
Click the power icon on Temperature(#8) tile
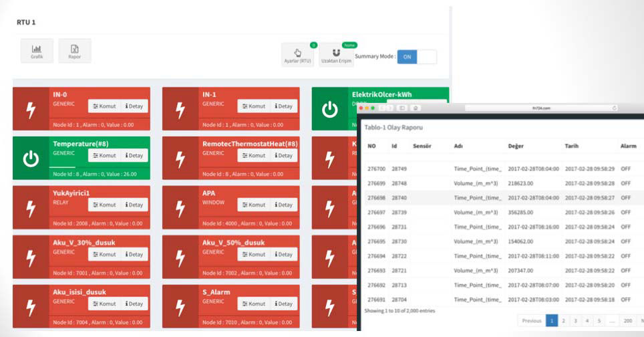tap(31, 158)
